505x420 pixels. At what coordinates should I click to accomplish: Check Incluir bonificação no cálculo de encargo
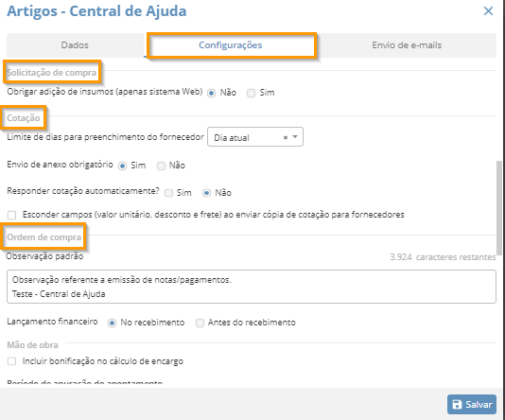tap(11, 361)
